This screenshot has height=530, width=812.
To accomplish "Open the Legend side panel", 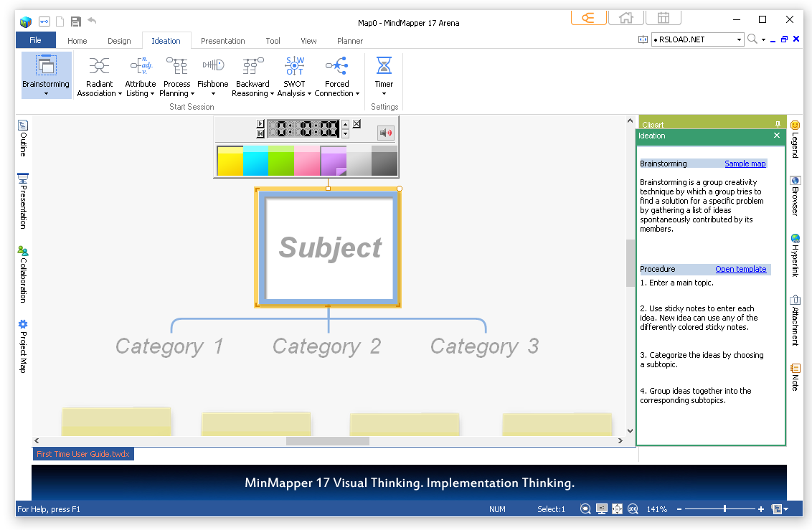I will [x=795, y=138].
